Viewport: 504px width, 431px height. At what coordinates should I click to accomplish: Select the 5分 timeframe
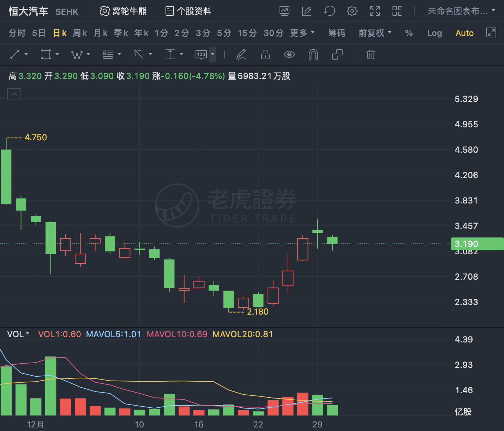coord(224,33)
